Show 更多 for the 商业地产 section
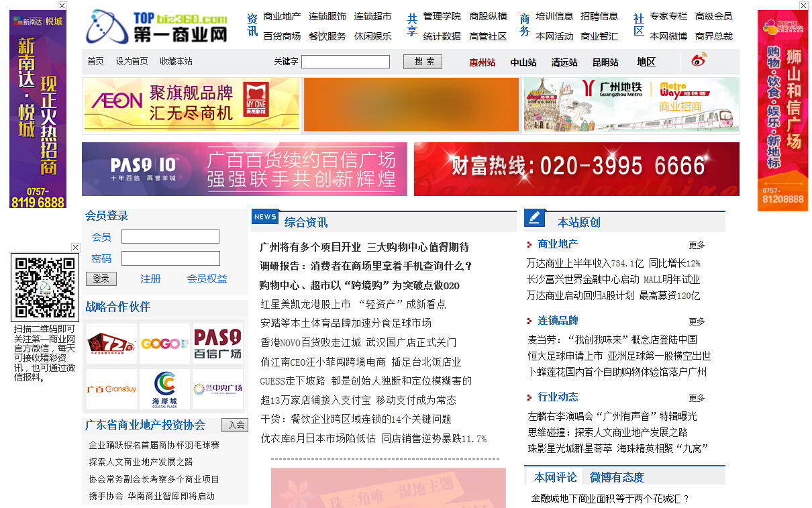 click(697, 246)
